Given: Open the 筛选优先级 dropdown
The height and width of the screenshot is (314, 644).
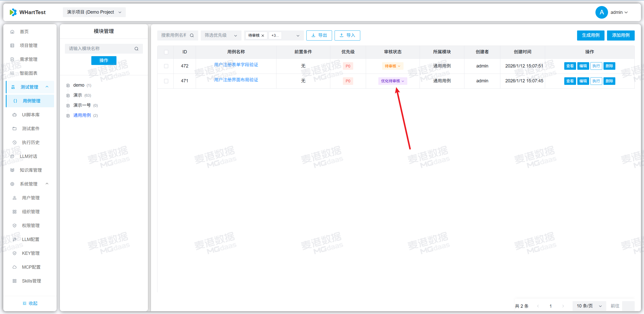Looking at the screenshot, I should click(221, 36).
